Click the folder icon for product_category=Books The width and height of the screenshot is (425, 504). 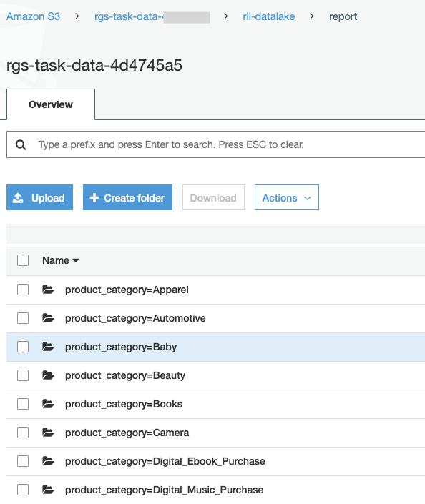pos(48,404)
